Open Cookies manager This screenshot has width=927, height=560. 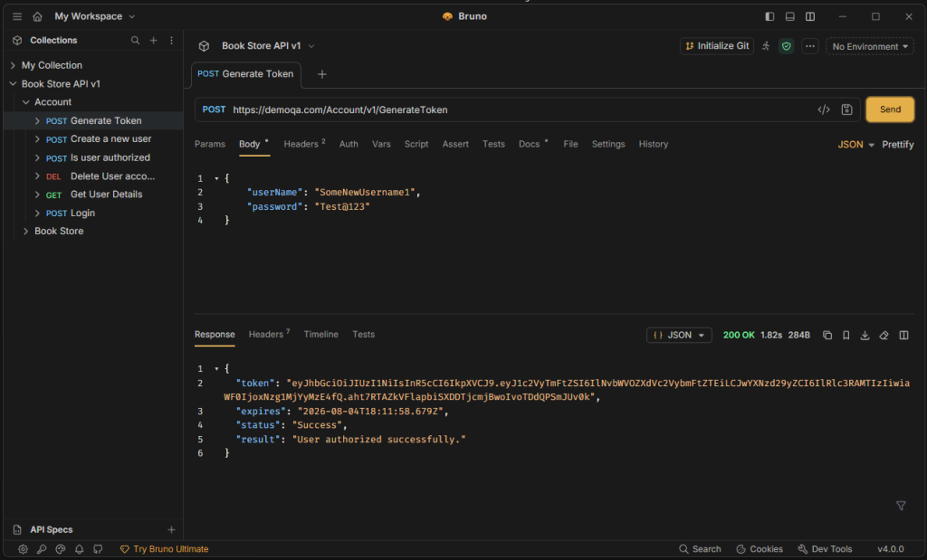[760, 549]
